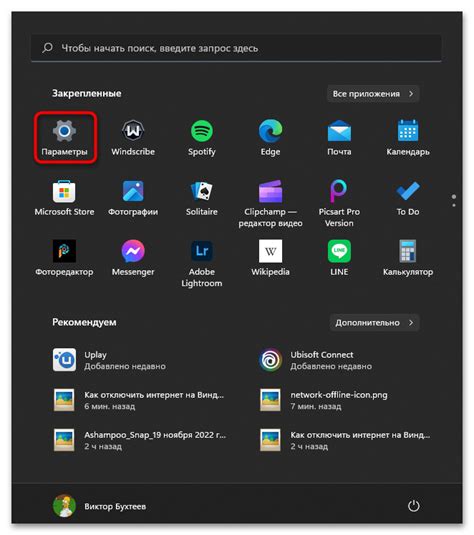Launch Picsart Pro Version
Image resolution: width=474 pixels, height=535 pixels.
pyautogui.click(x=339, y=204)
